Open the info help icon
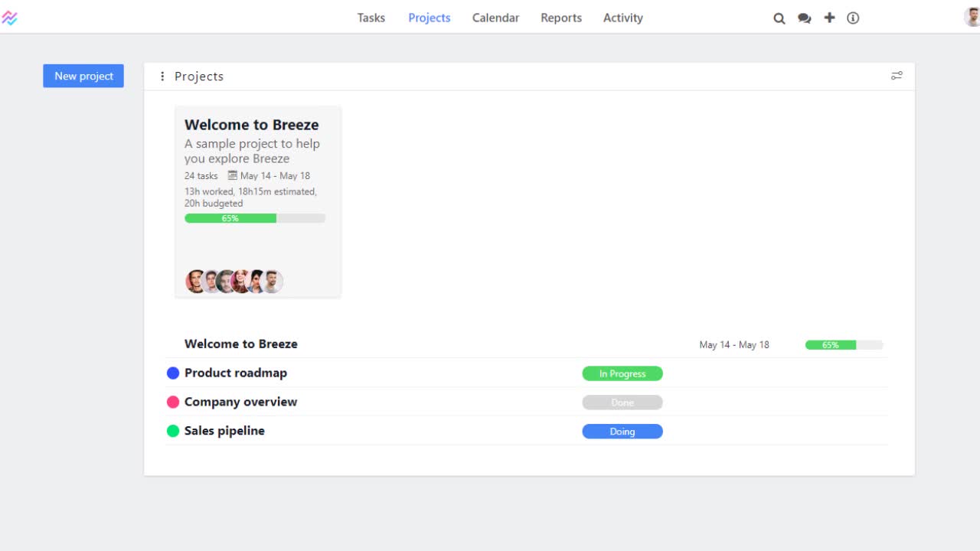Screen dimensions: 980x551 click(x=853, y=18)
